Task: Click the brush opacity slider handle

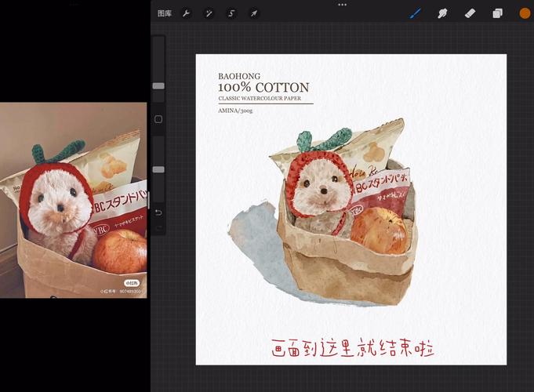Action: click(158, 169)
